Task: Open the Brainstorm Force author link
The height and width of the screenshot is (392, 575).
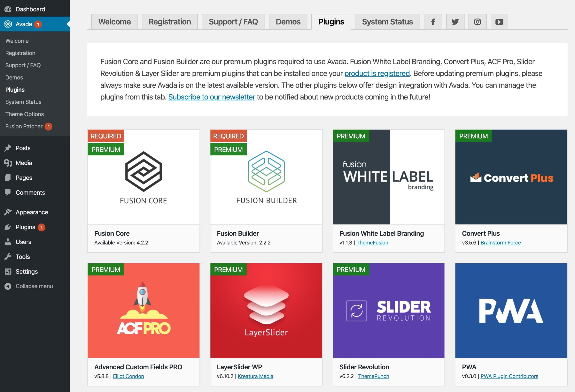Action: coord(500,243)
